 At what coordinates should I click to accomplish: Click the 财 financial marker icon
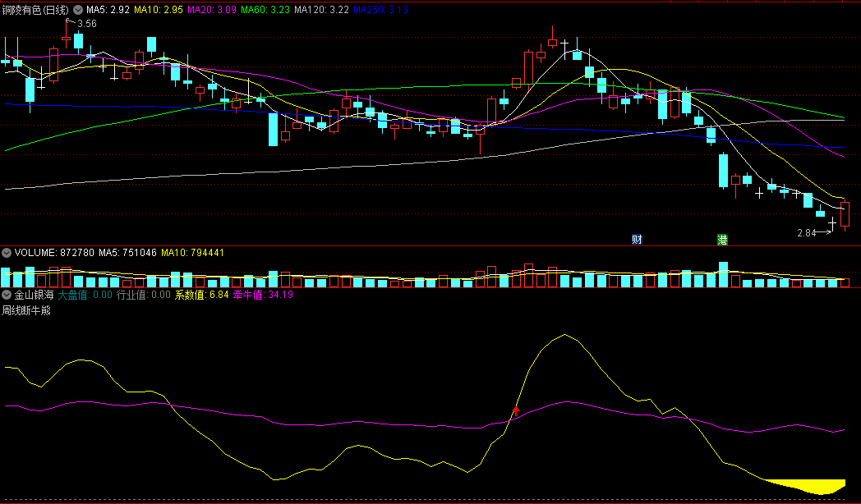pyautogui.click(x=637, y=240)
